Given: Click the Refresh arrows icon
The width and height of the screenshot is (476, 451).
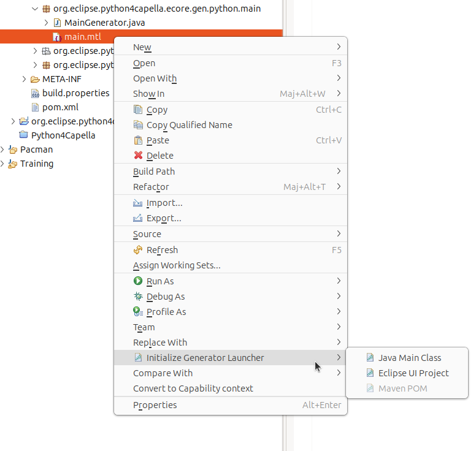Looking at the screenshot, I should pos(138,250).
